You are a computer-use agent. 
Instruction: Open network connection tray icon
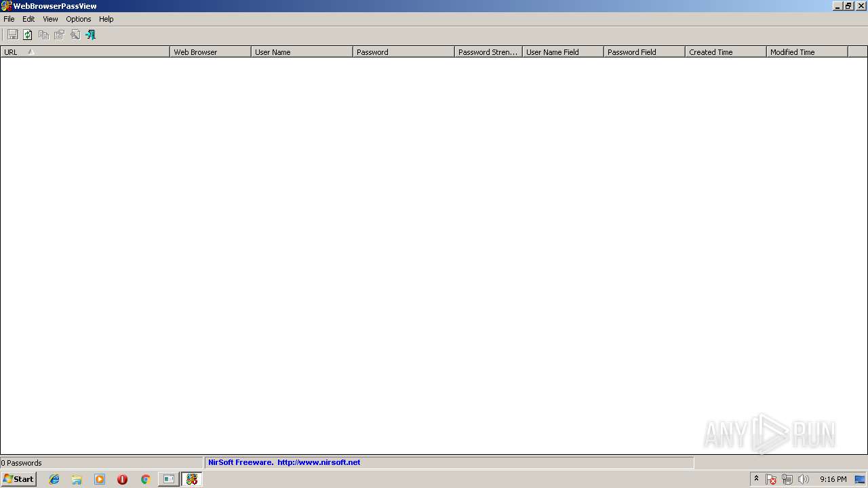pyautogui.click(x=787, y=479)
